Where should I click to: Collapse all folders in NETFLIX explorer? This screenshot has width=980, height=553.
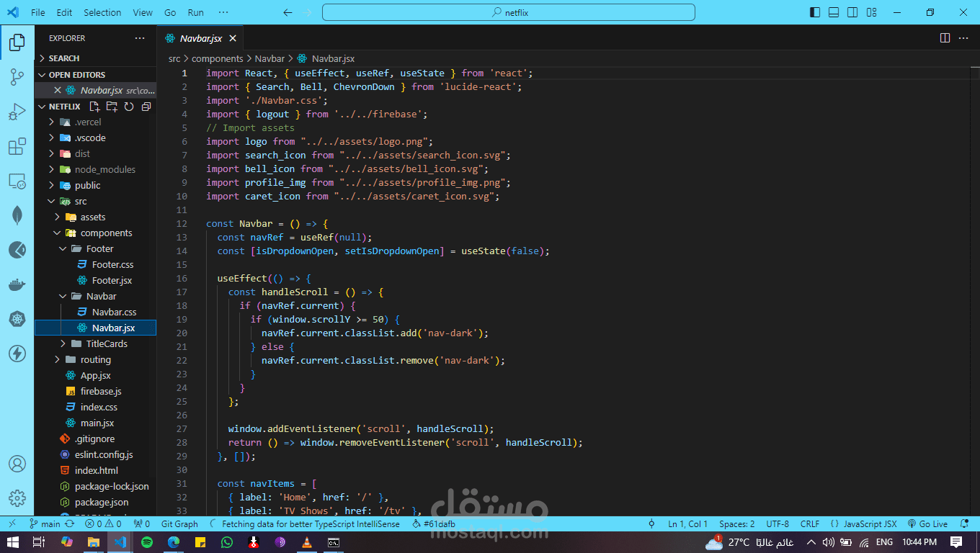[146, 107]
